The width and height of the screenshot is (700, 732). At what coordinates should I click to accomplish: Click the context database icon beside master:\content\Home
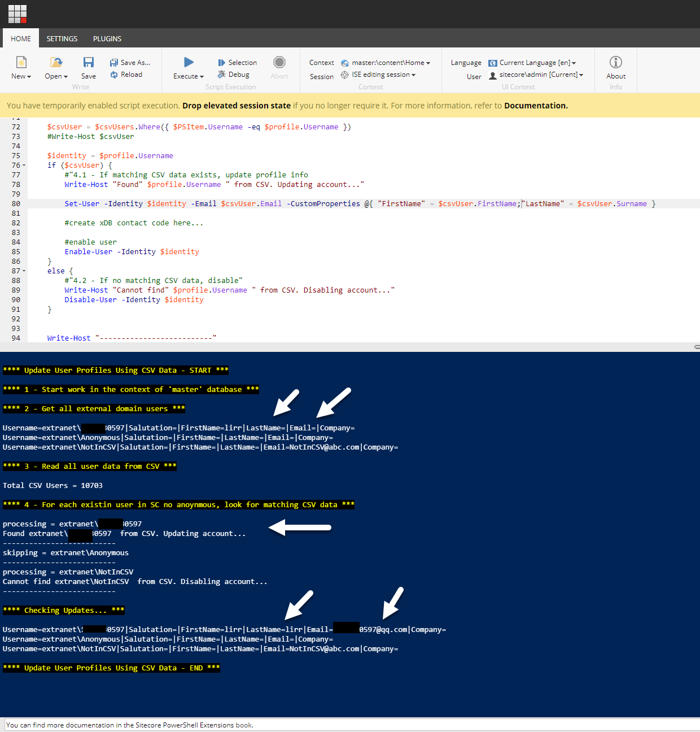345,63
